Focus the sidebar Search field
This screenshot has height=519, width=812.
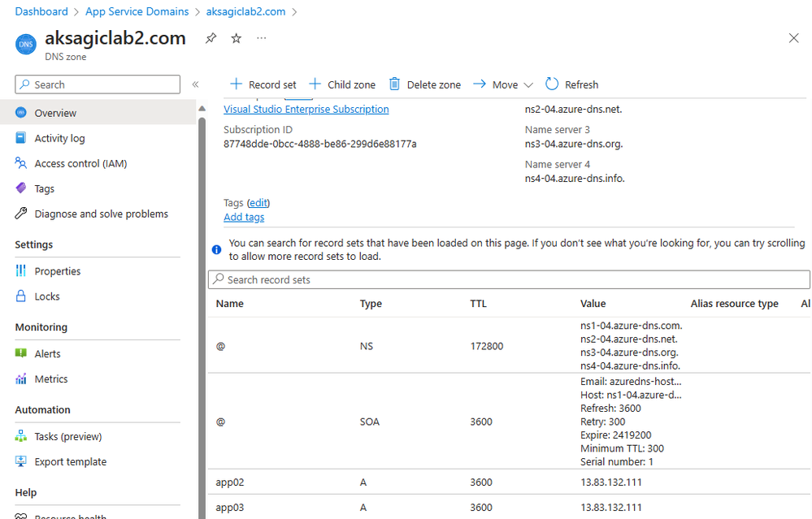click(98, 84)
